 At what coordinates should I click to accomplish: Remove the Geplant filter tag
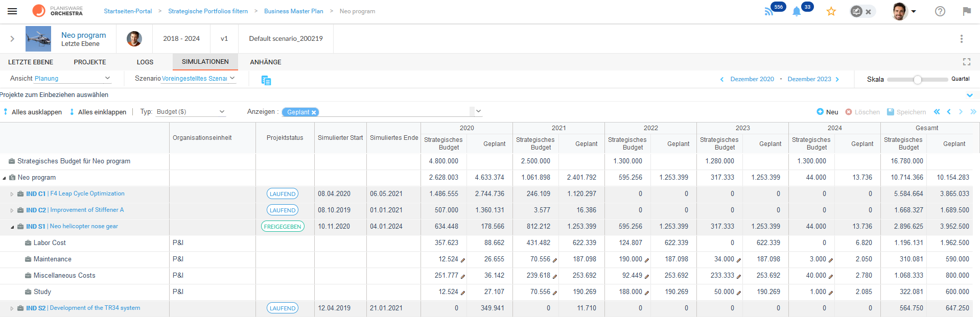(x=314, y=112)
